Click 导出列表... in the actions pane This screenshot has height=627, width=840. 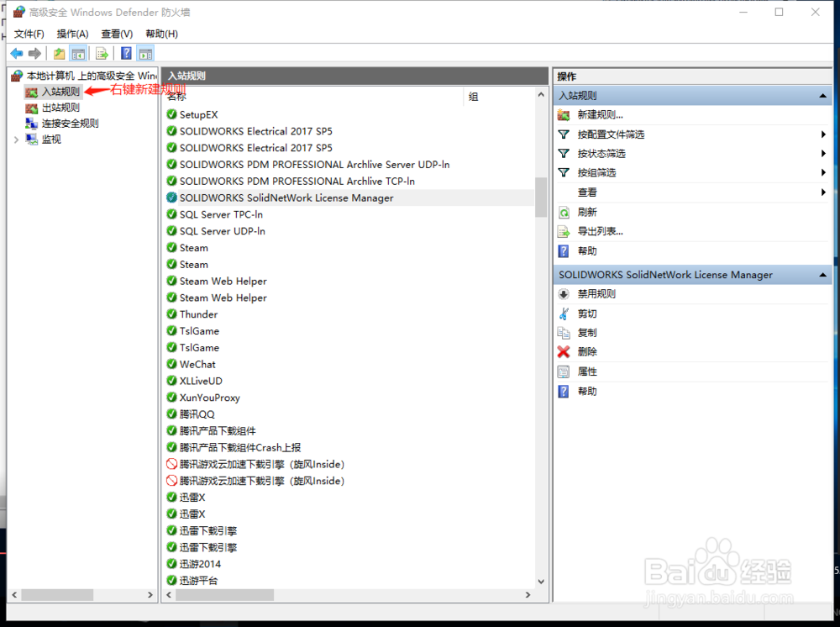pos(600,231)
